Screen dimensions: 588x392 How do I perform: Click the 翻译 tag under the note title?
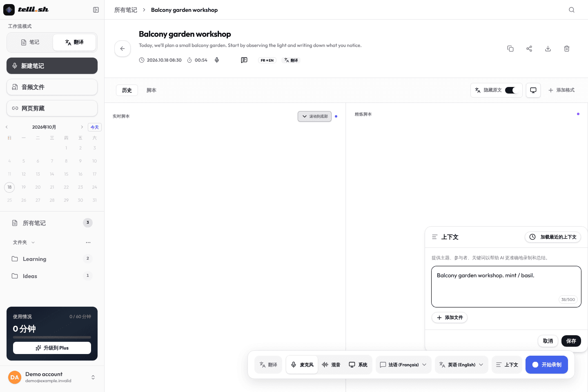pos(291,60)
